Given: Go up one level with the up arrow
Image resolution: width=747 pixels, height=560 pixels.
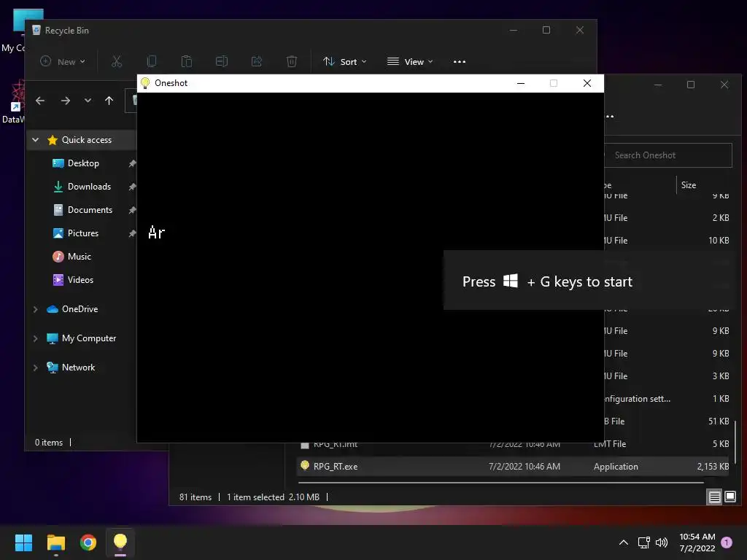Looking at the screenshot, I should (109, 101).
